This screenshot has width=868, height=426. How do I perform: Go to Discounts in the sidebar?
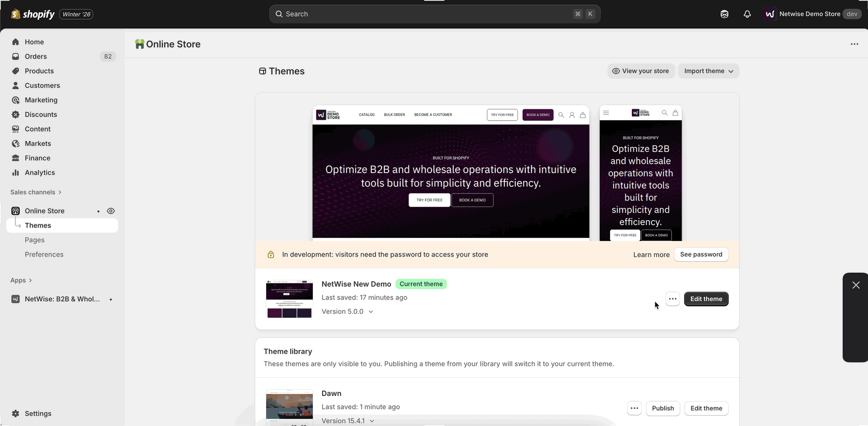(x=41, y=115)
